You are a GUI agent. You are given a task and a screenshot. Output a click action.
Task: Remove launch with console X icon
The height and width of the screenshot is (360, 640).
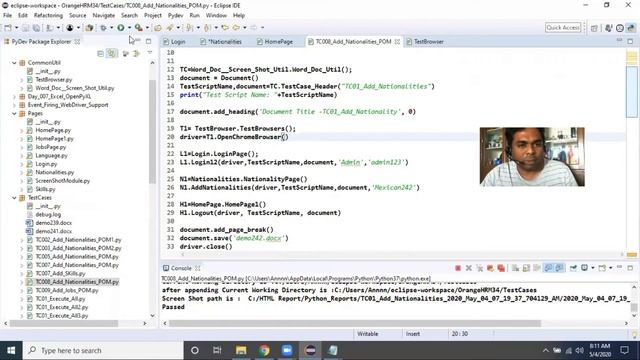pos(469,268)
